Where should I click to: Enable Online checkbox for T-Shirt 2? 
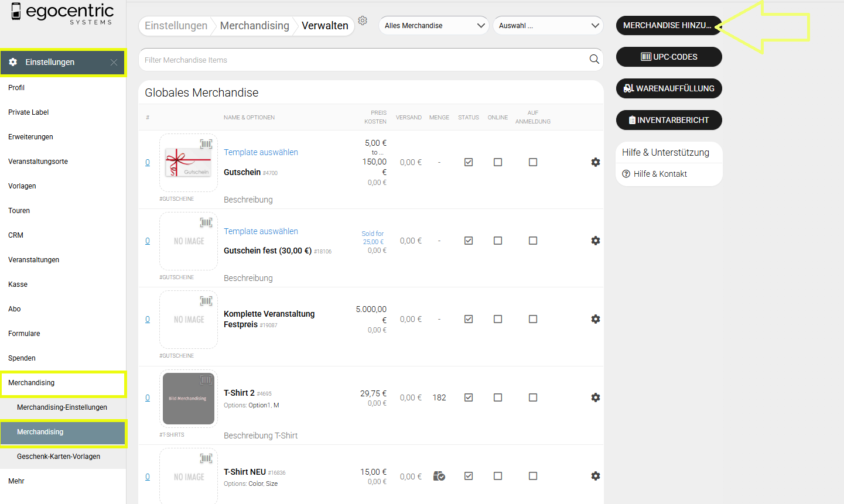[x=498, y=397]
